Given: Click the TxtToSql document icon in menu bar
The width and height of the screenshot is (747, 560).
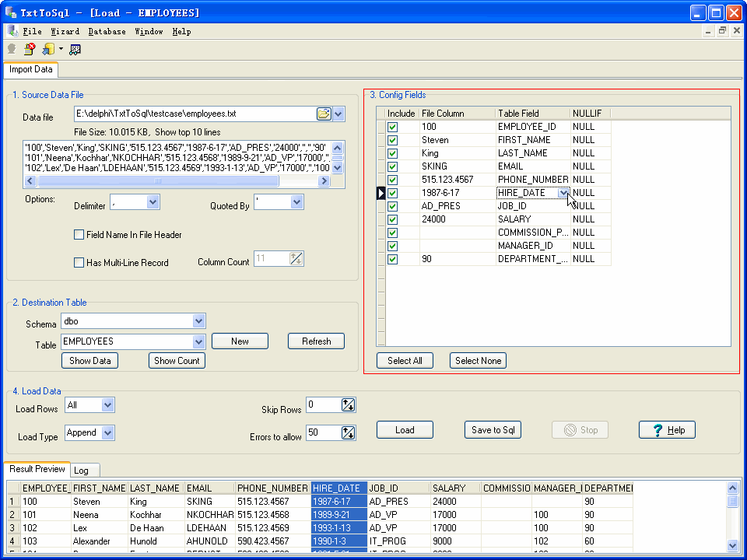Looking at the screenshot, I should click(12, 31).
